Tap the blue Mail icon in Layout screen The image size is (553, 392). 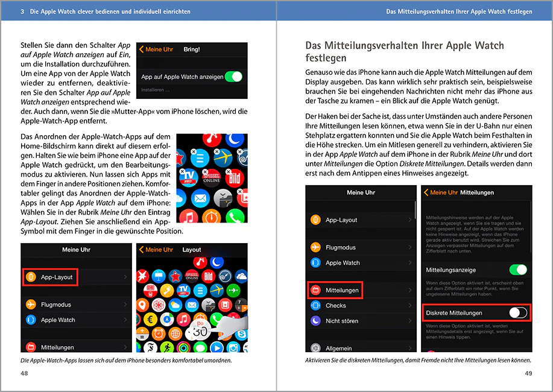[192, 305]
